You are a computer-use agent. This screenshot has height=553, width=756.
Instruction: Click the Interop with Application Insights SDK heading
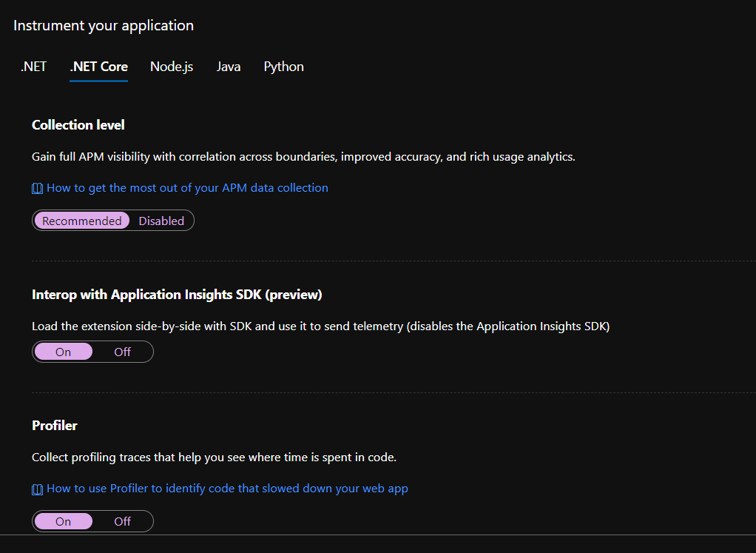click(176, 294)
